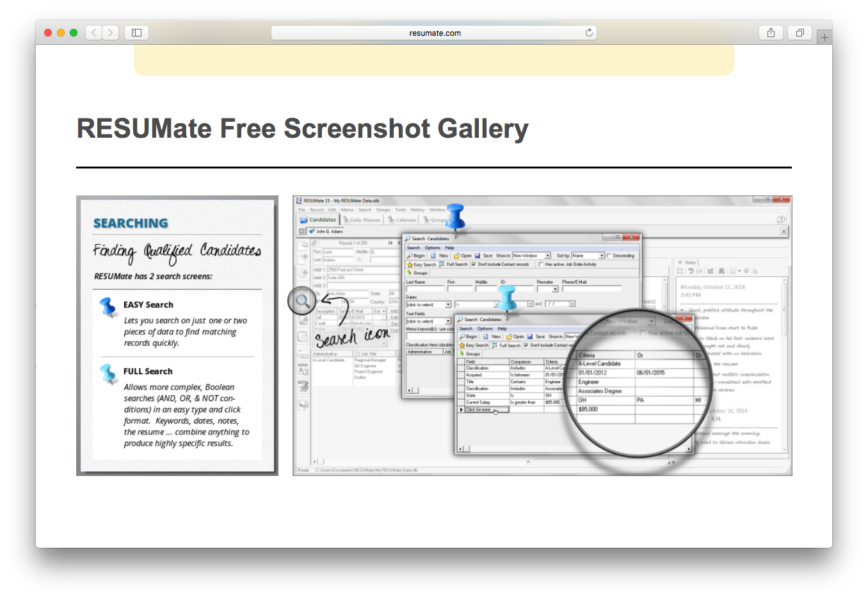868x599 pixels.
Task: Select Easy Search in front Search window
Action: pyautogui.click(x=474, y=345)
